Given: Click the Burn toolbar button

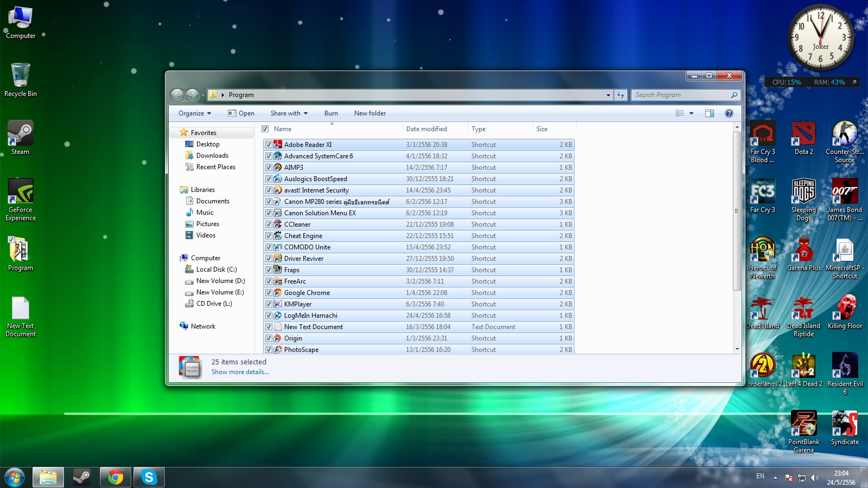Looking at the screenshot, I should tap(331, 113).
